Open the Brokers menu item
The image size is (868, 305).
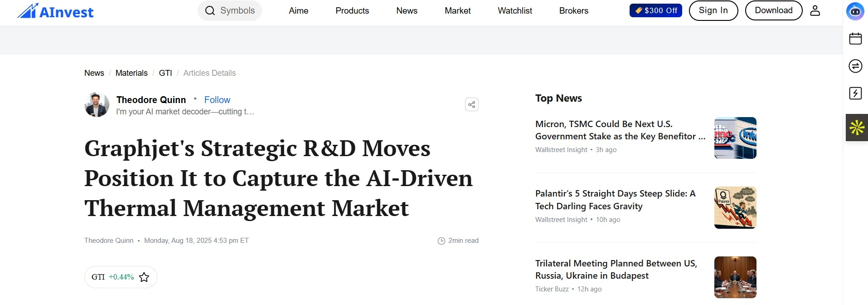[573, 10]
